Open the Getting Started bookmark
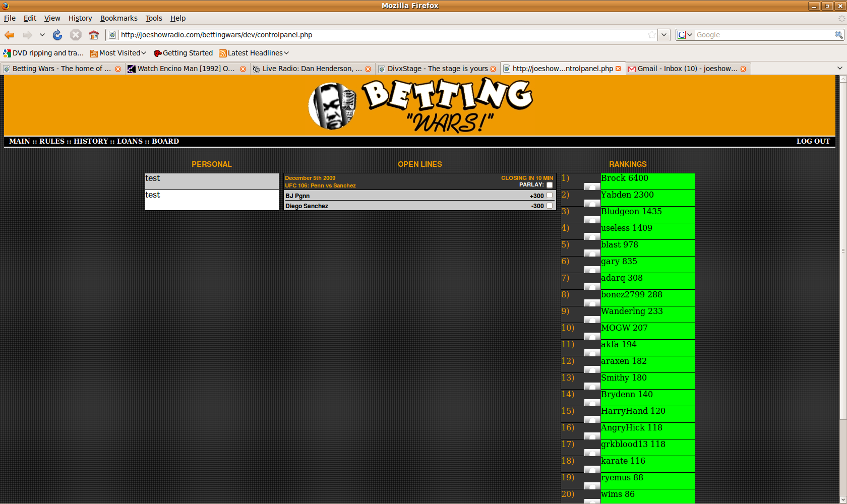 pos(183,53)
